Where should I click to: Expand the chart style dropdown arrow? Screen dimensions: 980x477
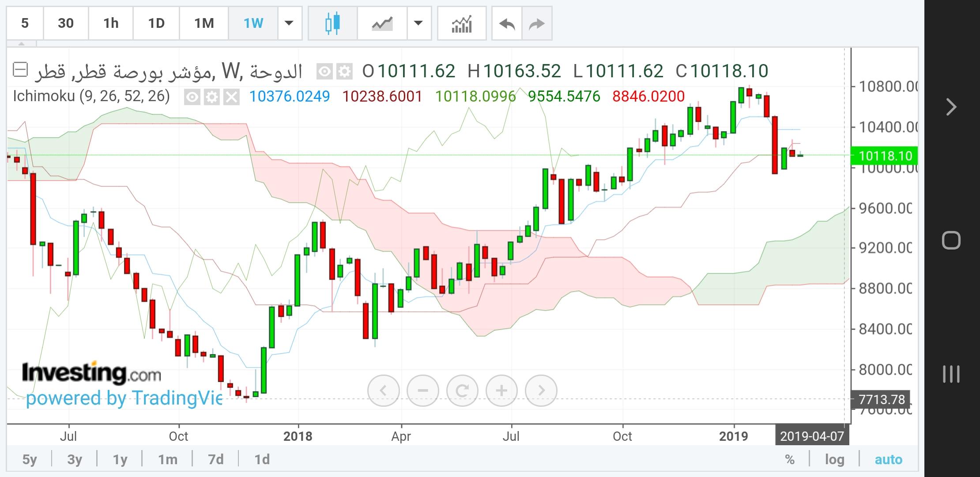point(418,23)
